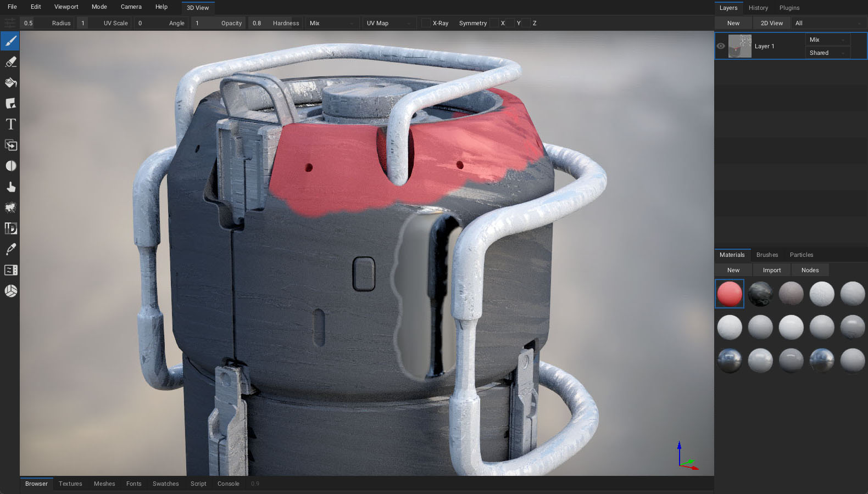The image size is (868, 494).
Task: Select the Clone tool
Action: click(x=10, y=145)
